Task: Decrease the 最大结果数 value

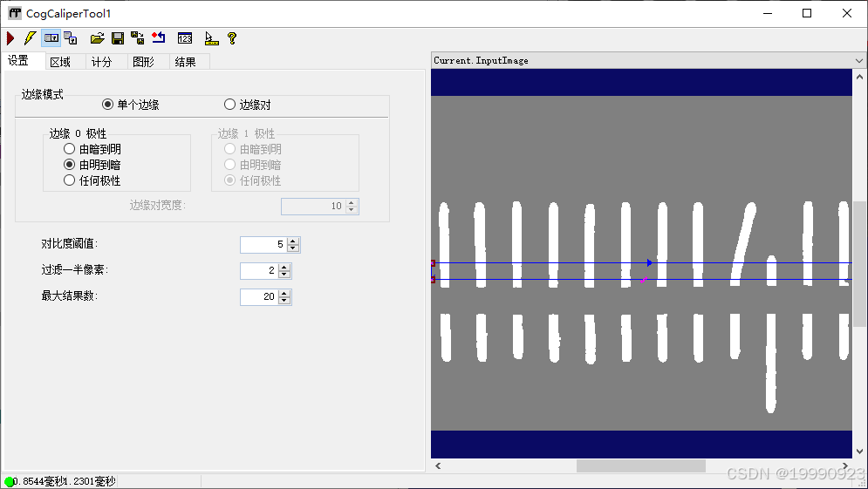Action: 284,301
